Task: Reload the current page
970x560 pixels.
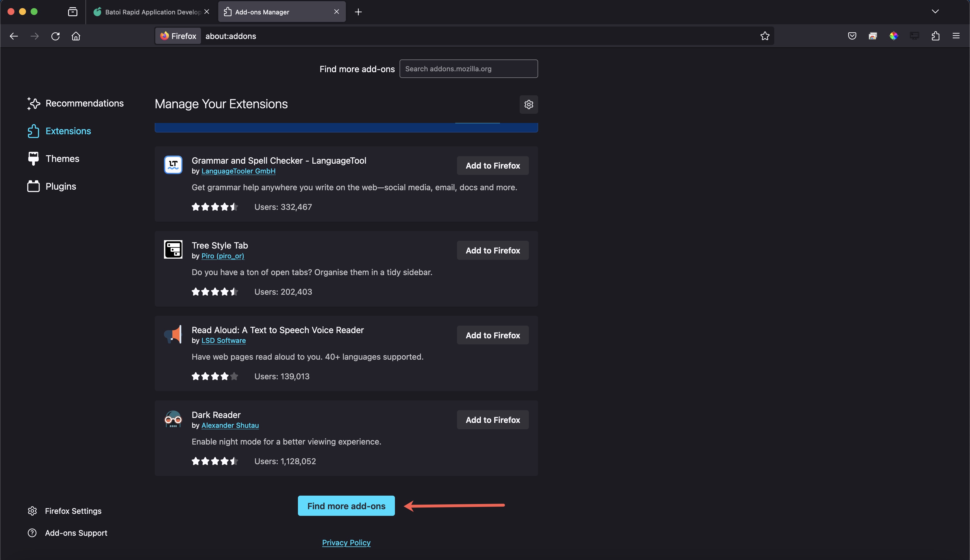Action: tap(55, 36)
